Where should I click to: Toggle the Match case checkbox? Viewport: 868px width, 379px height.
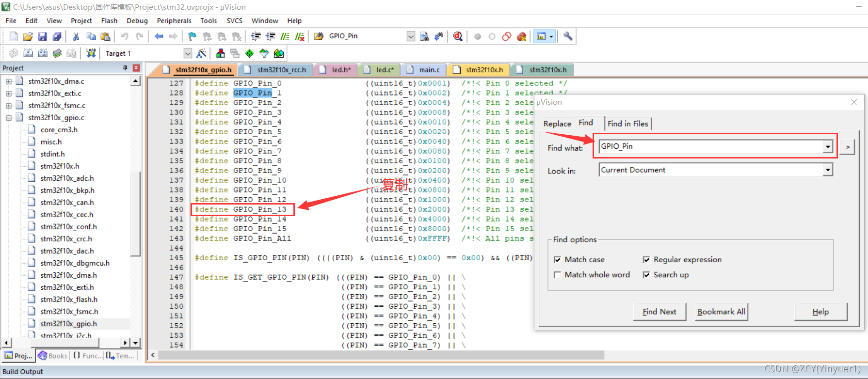(x=557, y=260)
